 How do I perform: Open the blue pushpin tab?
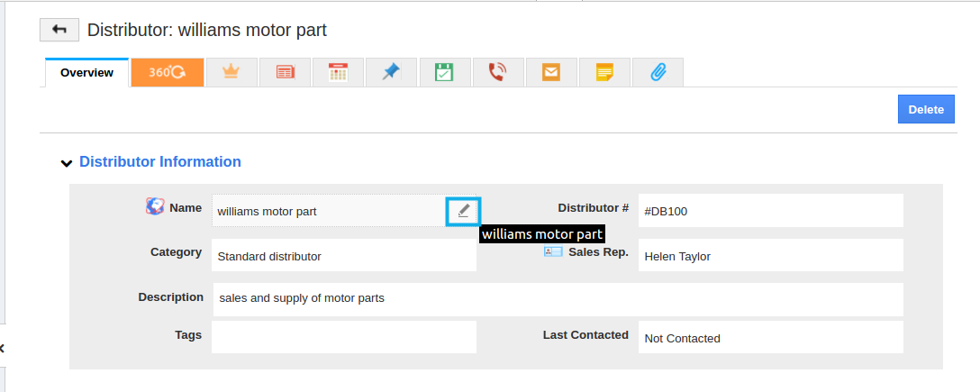coord(391,72)
